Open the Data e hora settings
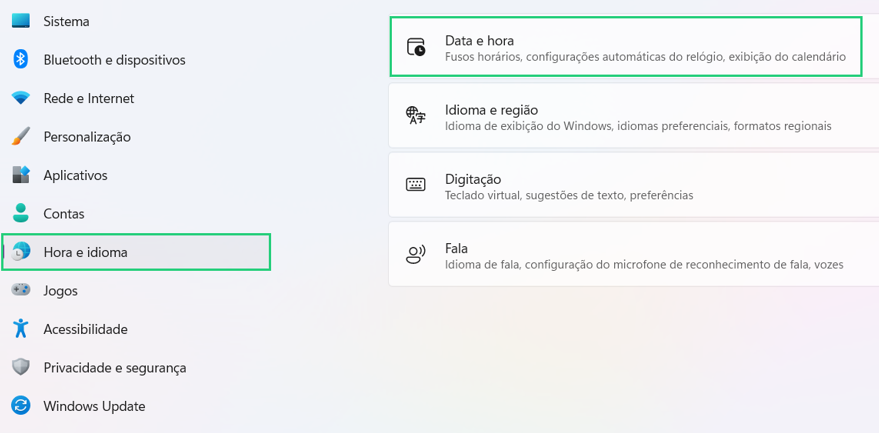 click(626, 47)
